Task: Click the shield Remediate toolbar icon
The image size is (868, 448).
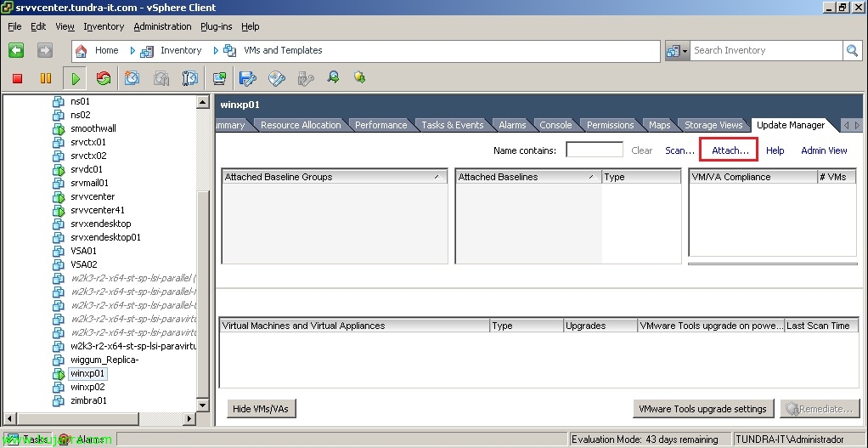Action: pos(360,77)
